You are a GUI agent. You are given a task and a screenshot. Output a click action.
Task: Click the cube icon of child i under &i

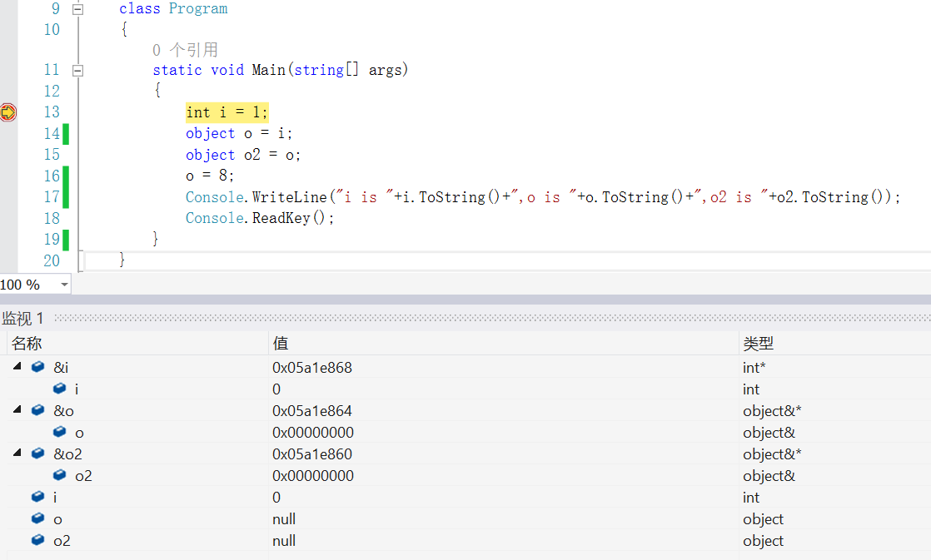point(59,389)
